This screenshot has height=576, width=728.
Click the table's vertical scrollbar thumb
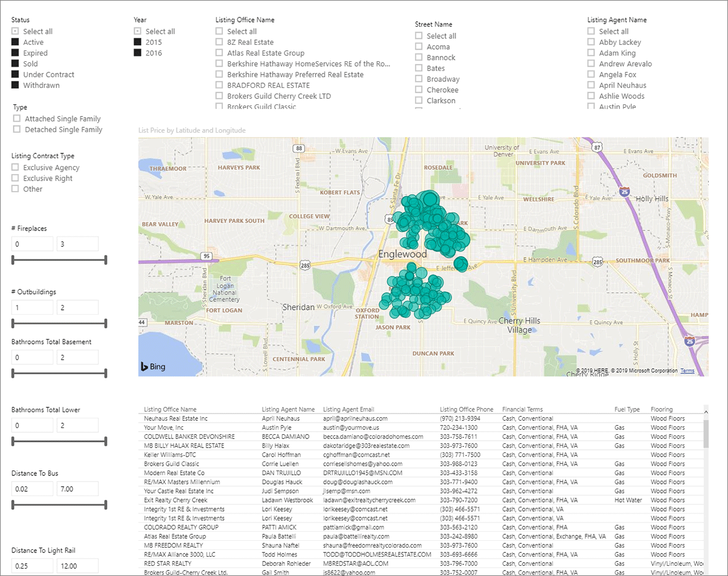point(706,434)
